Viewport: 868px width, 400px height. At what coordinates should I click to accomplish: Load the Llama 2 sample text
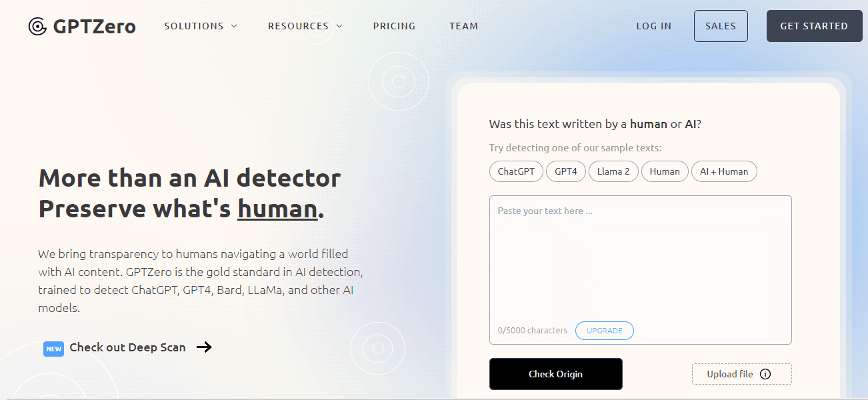coord(613,171)
